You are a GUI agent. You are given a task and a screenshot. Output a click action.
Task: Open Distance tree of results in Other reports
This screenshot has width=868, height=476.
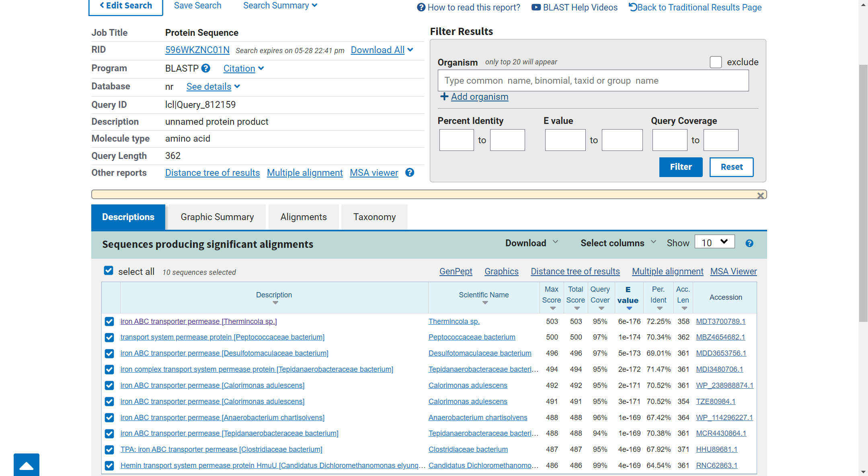click(212, 173)
